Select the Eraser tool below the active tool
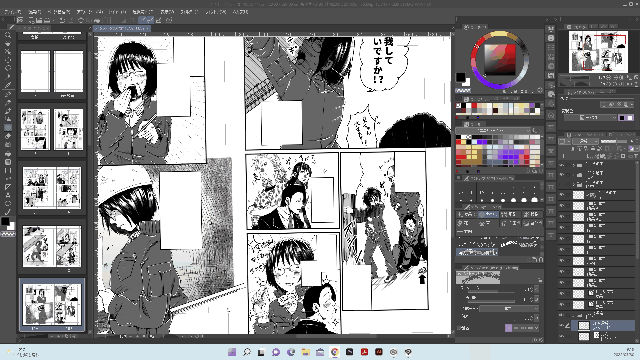The image size is (640, 360). pyautogui.click(x=7, y=136)
